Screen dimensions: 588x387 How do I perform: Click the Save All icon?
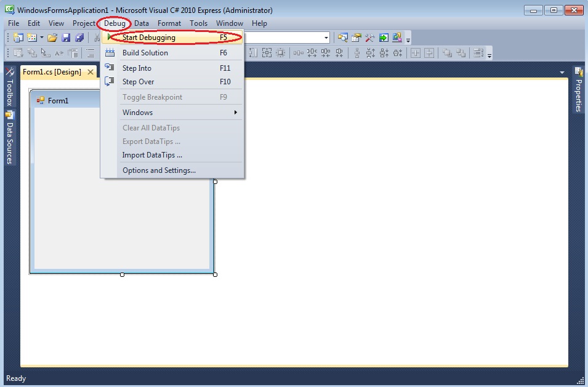[79, 38]
